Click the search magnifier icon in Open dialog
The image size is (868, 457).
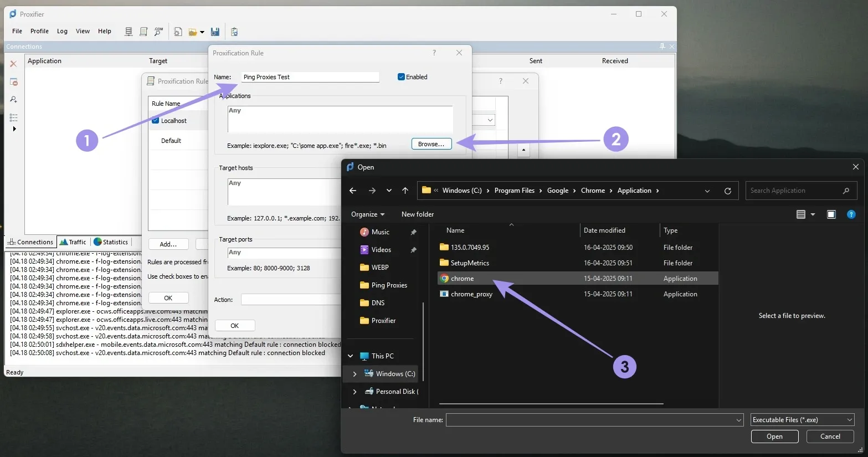(x=846, y=191)
